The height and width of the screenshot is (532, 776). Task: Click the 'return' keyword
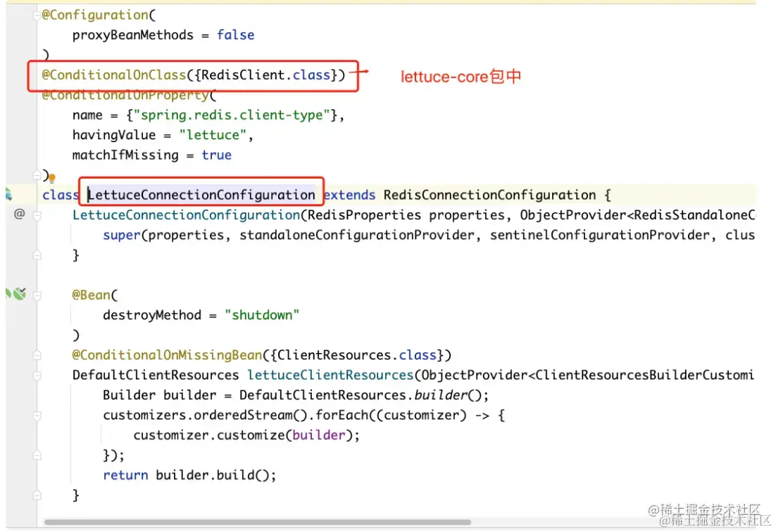(125, 475)
